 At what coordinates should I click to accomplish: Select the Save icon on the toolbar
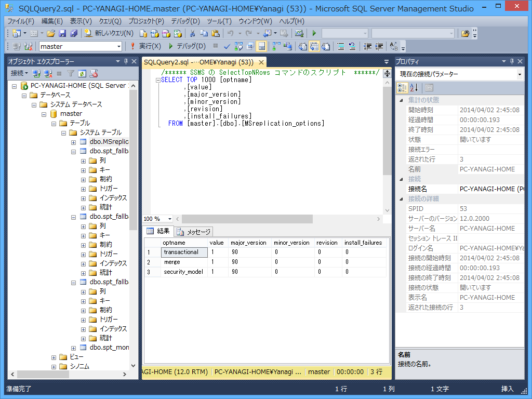coord(62,33)
